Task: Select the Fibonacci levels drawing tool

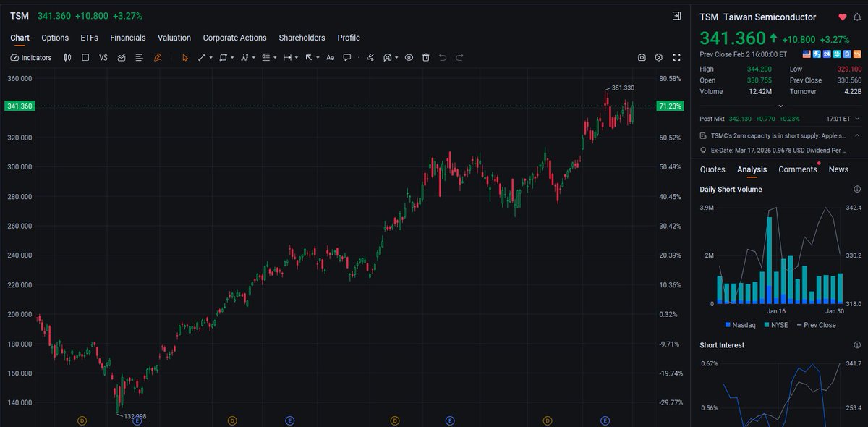Action: pyautogui.click(x=265, y=57)
